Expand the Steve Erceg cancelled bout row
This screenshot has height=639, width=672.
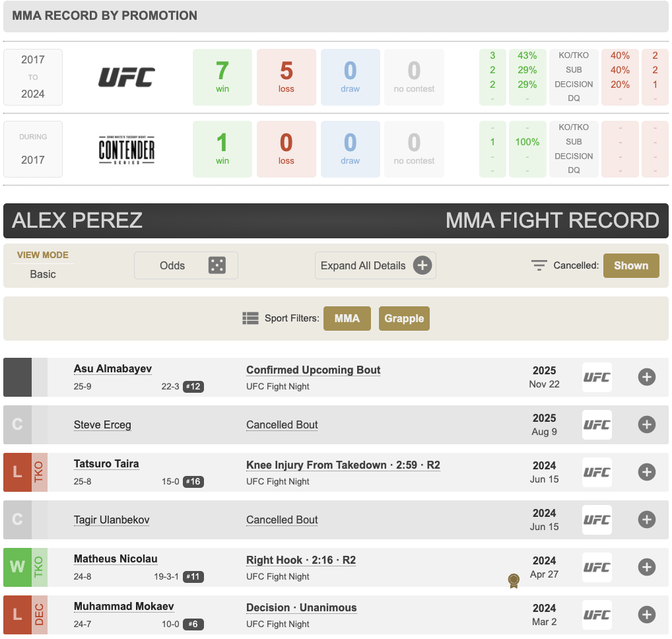click(x=646, y=424)
